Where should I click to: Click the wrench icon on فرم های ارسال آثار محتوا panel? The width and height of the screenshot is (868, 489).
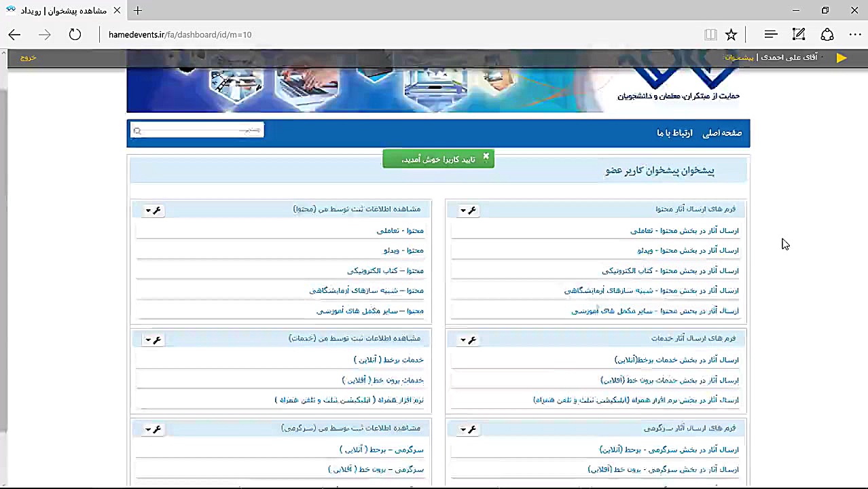472,211
